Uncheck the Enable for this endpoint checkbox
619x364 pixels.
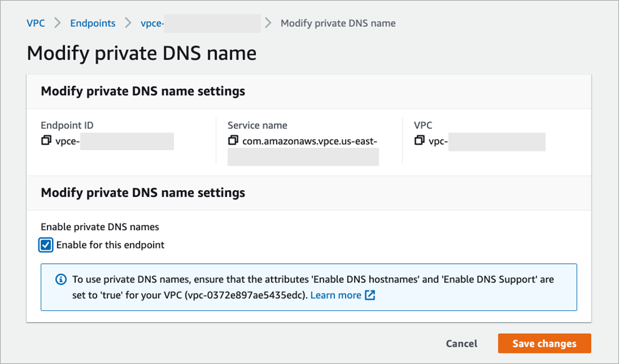[x=46, y=245]
